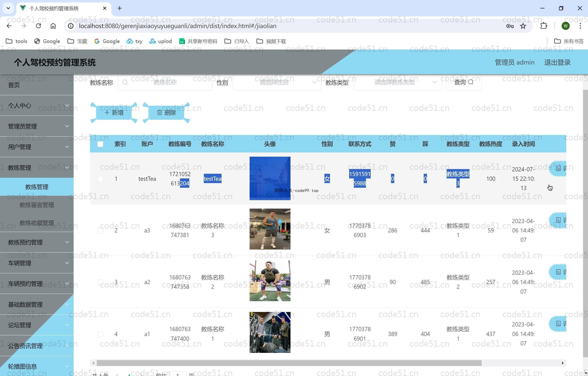The height and width of the screenshot is (376, 588).
Task: Click the horizontal table scrollbar thumb
Action: [289, 363]
